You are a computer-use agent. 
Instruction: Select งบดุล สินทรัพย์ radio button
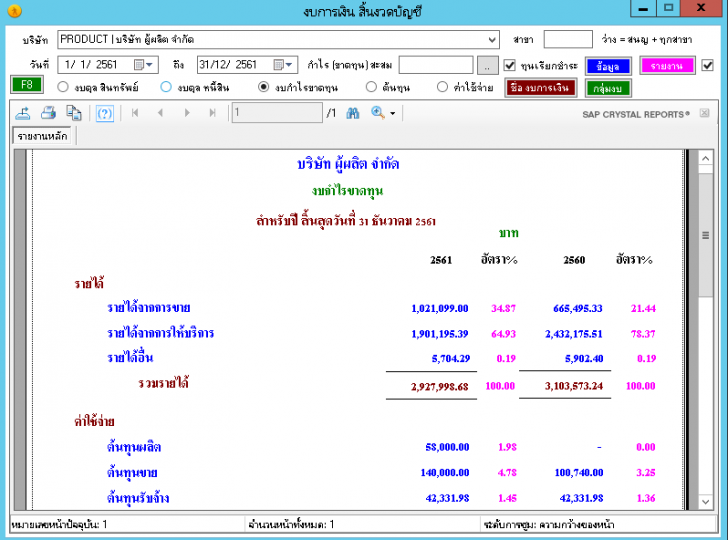pos(63,87)
